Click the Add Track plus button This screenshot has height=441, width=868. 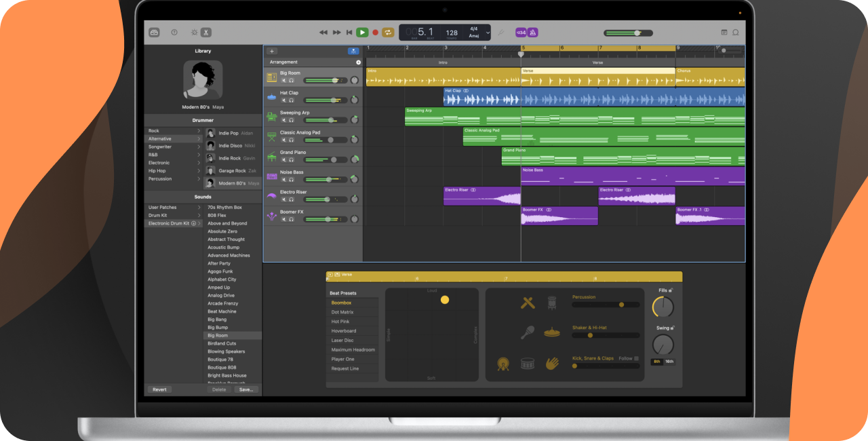click(272, 51)
